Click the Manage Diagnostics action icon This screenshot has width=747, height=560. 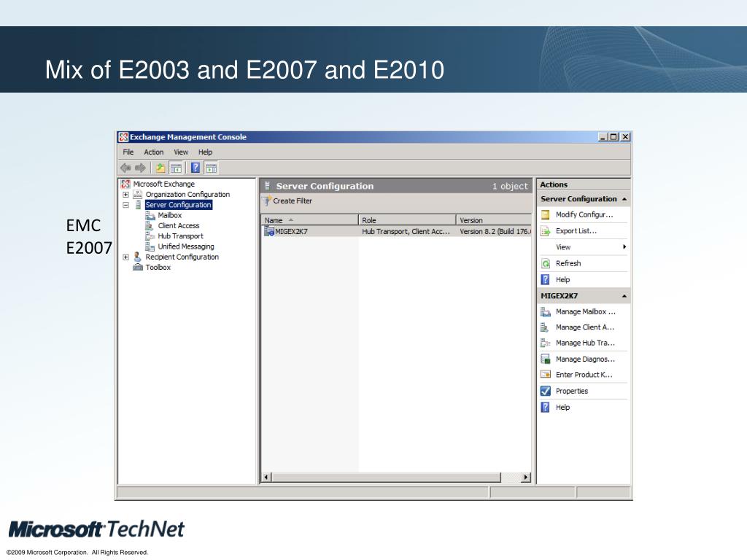point(546,359)
